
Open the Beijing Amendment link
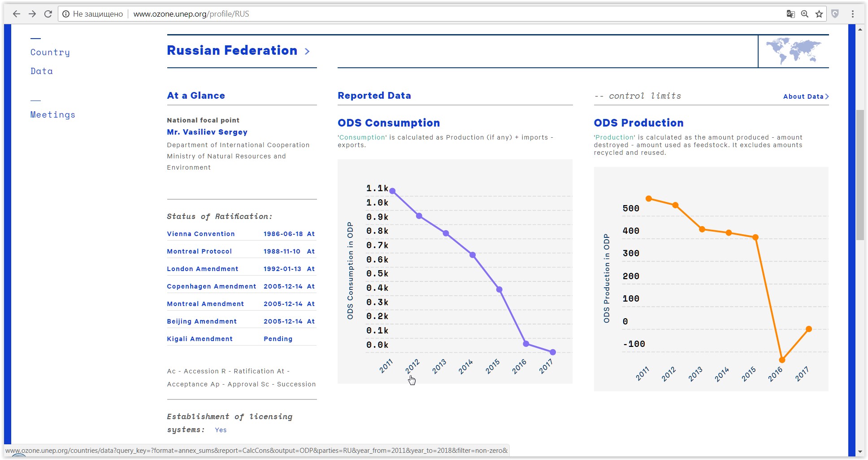(x=202, y=321)
